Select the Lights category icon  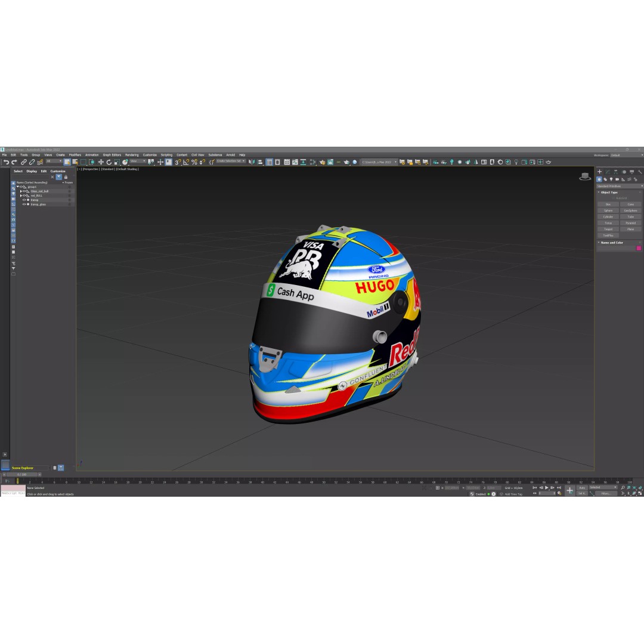point(611,179)
